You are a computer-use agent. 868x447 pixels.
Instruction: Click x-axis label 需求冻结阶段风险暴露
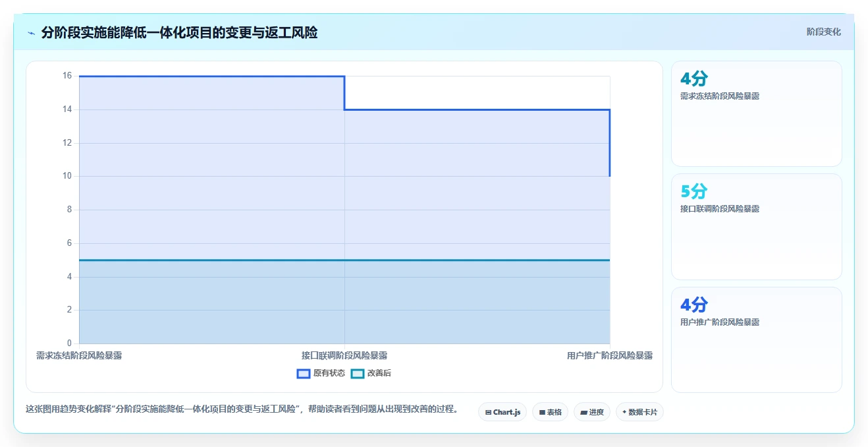tap(79, 355)
